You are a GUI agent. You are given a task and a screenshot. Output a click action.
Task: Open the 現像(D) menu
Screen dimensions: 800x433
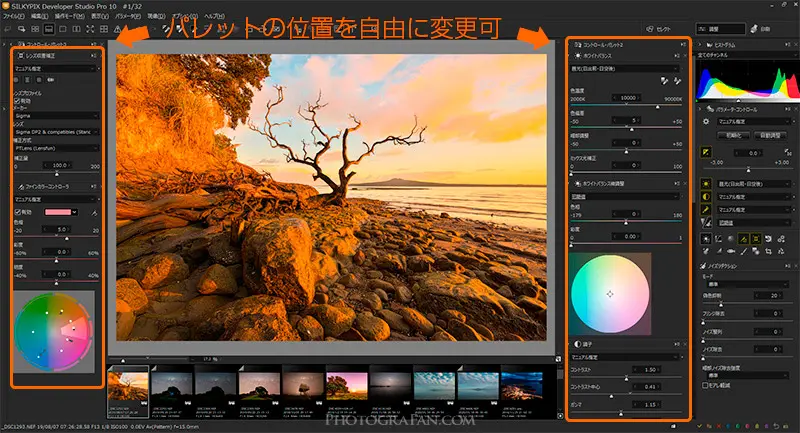(156, 16)
